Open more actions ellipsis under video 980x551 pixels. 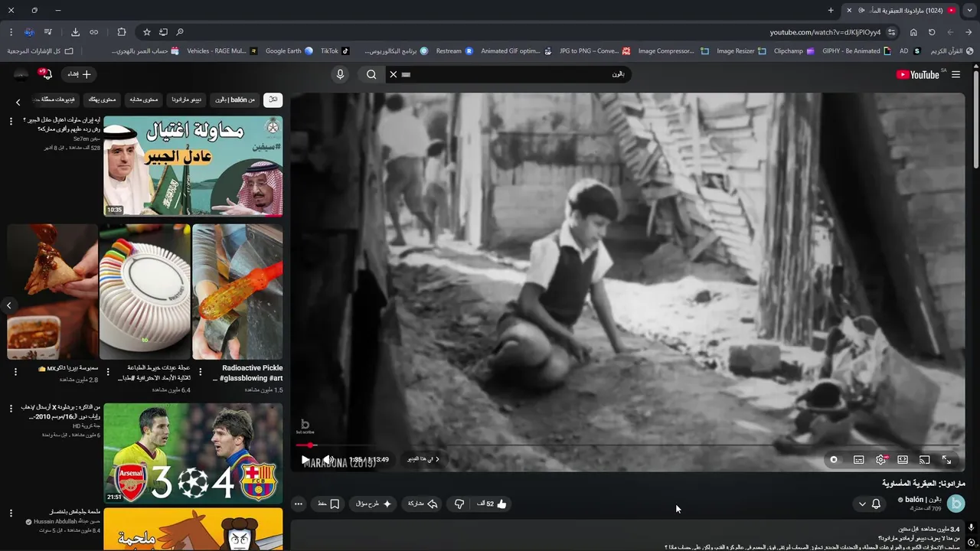(x=299, y=504)
